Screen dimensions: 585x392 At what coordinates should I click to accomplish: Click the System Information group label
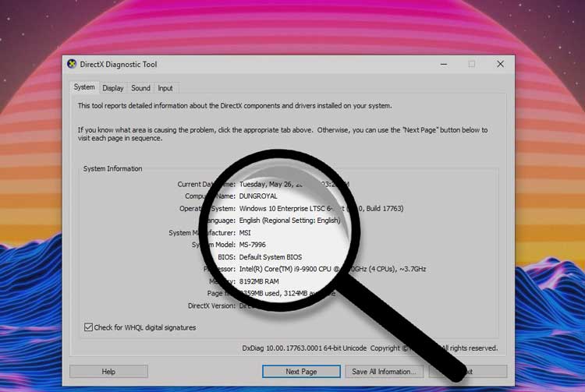112,168
